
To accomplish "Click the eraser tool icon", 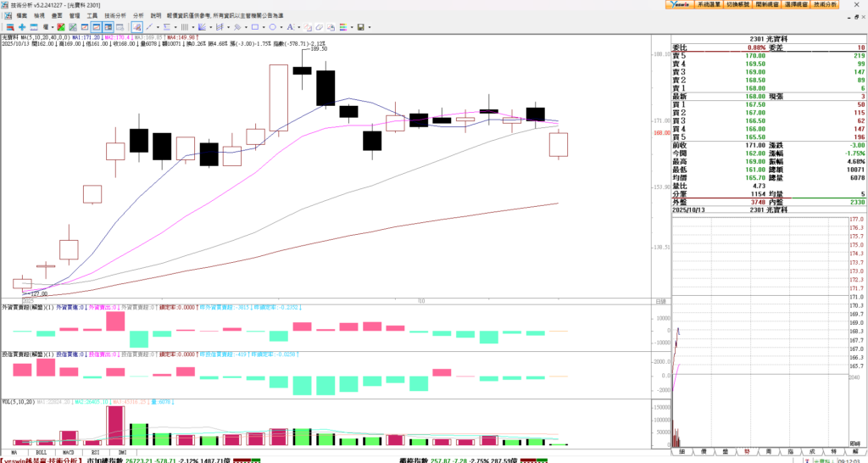I will point(319,27).
